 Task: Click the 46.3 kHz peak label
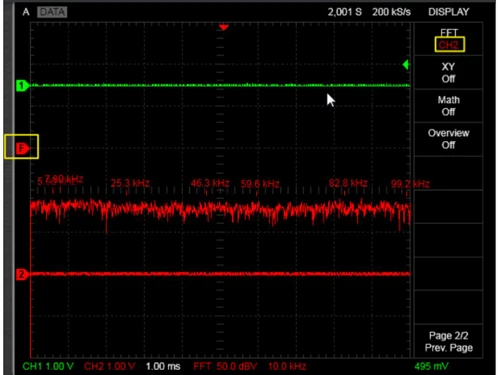click(210, 183)
